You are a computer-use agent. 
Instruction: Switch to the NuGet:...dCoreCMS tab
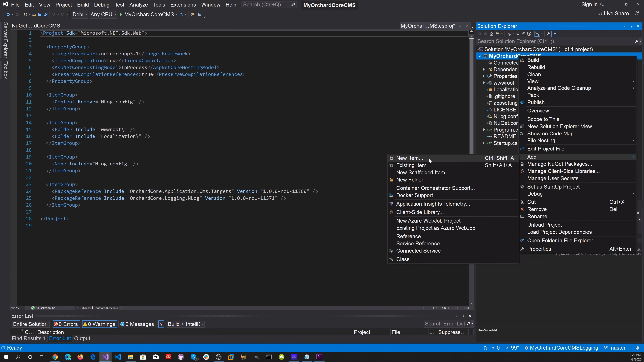click(x=36, y=26)
